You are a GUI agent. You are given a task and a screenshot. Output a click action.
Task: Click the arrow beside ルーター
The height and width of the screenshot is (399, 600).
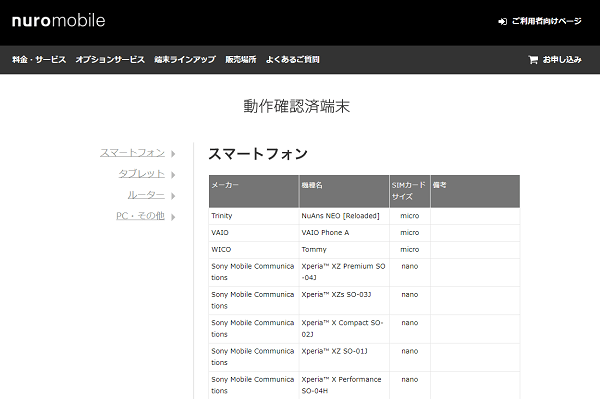(x=173, y=196)
